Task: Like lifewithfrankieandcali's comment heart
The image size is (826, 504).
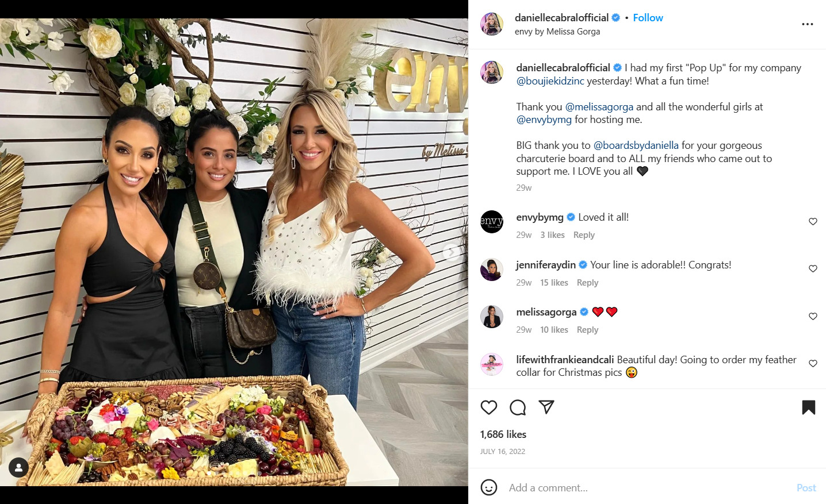Action: [x=813, y=363]
